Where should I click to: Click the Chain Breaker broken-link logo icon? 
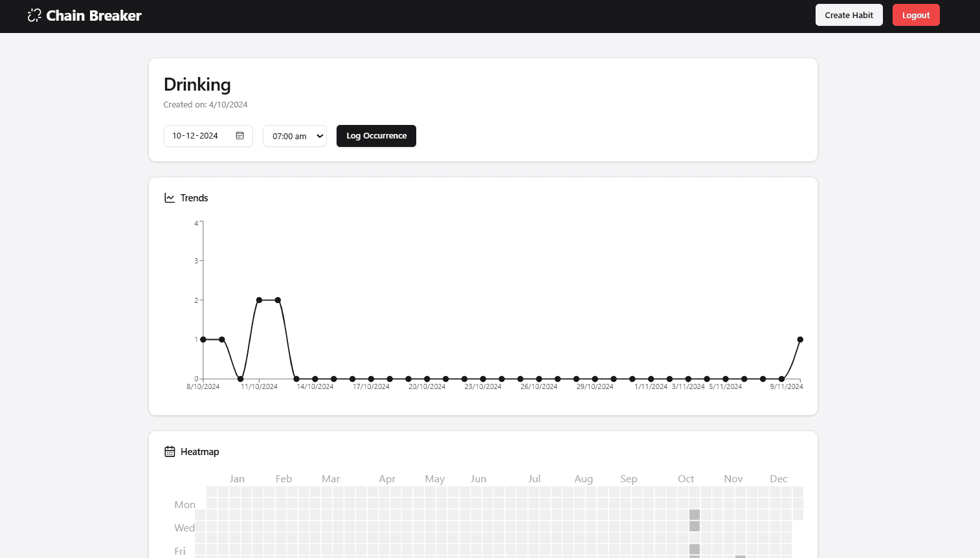pos(34,15)
